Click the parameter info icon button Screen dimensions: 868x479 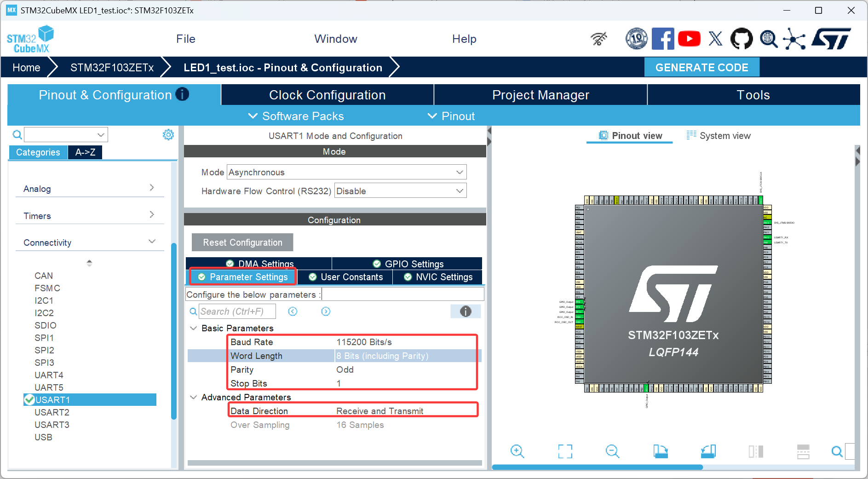click(x=466, y=312)
